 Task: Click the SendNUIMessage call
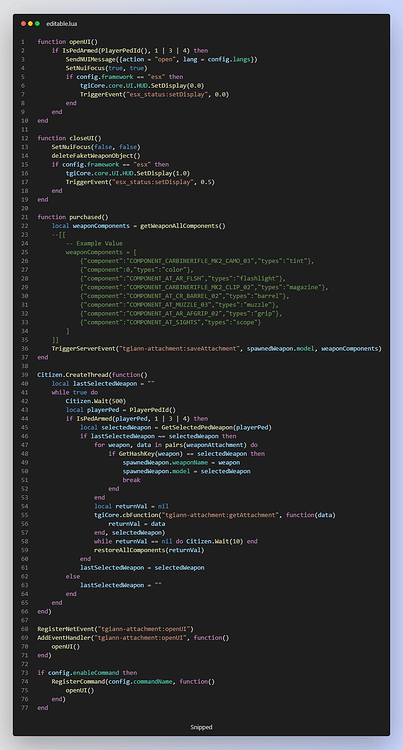[162, 59]
